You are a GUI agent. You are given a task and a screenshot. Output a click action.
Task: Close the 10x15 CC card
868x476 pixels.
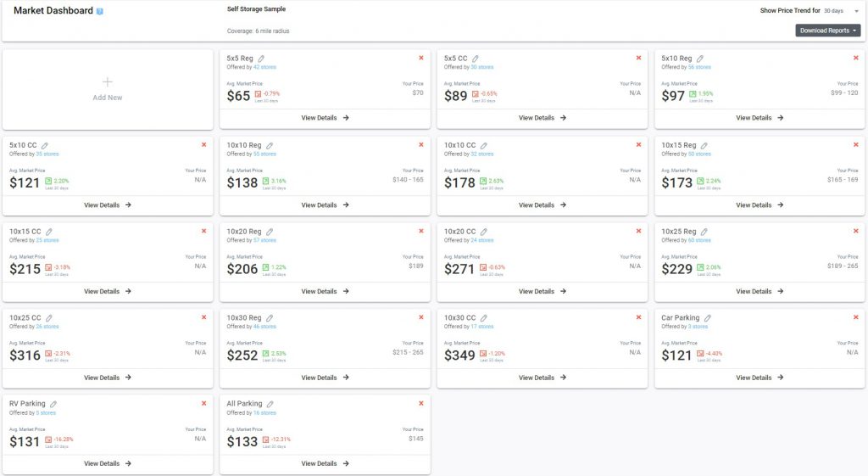203,231
